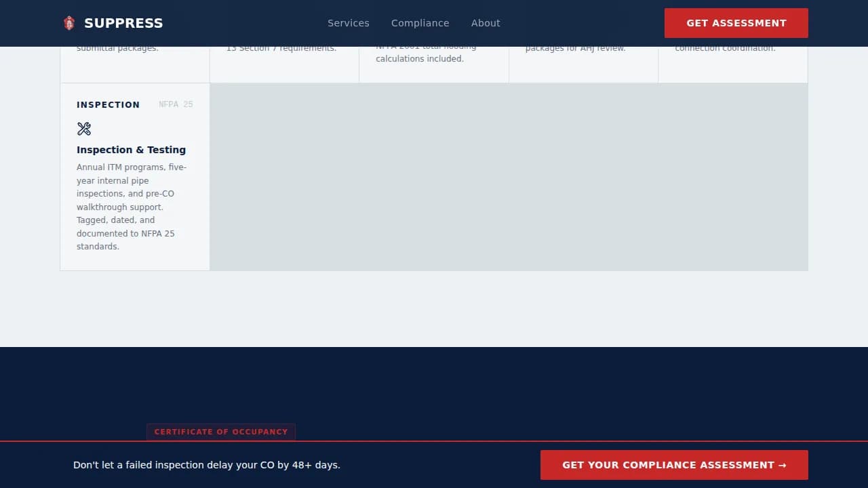Click the wrench tools icon in Inspection card

tap(84, 129)
